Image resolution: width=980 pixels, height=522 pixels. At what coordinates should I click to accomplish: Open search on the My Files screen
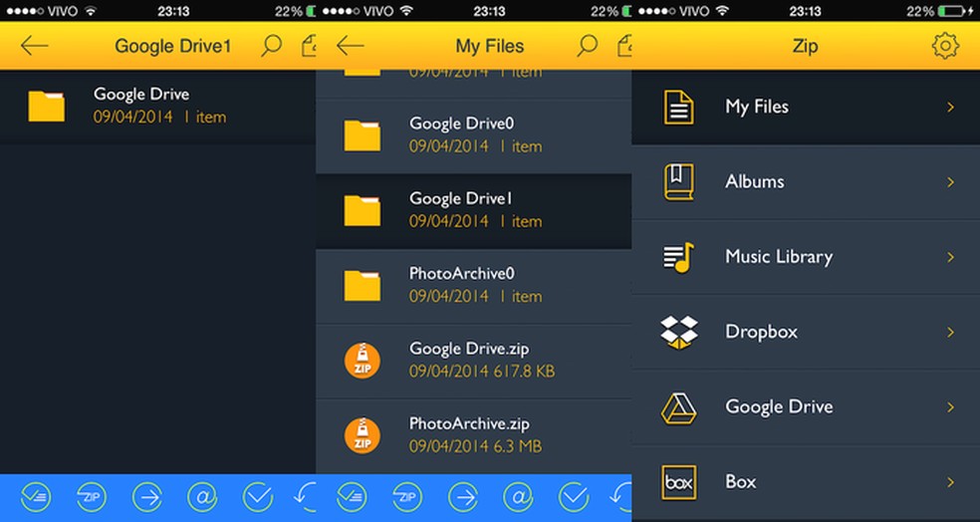tap(587, 46)
